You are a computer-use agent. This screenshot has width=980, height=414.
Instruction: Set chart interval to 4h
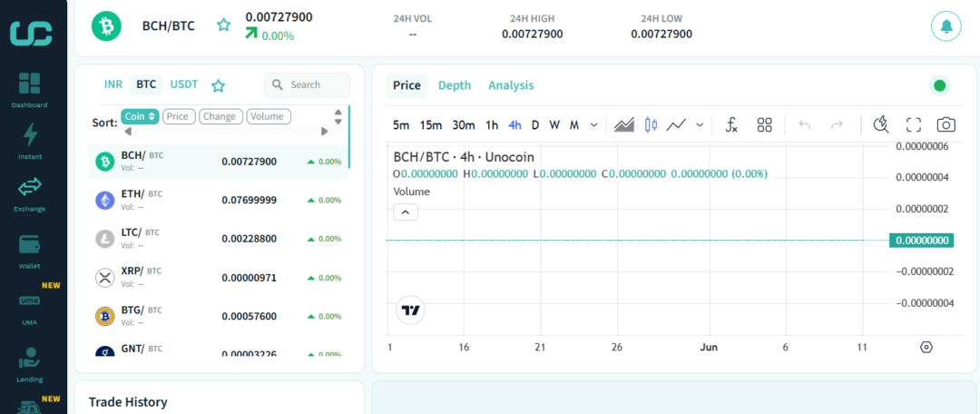point(515,125)
